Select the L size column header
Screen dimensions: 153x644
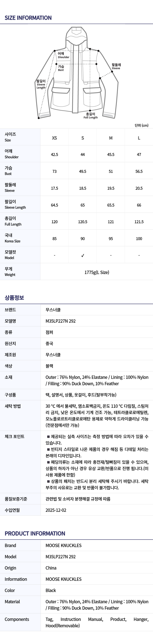click(x=139, y=138)
